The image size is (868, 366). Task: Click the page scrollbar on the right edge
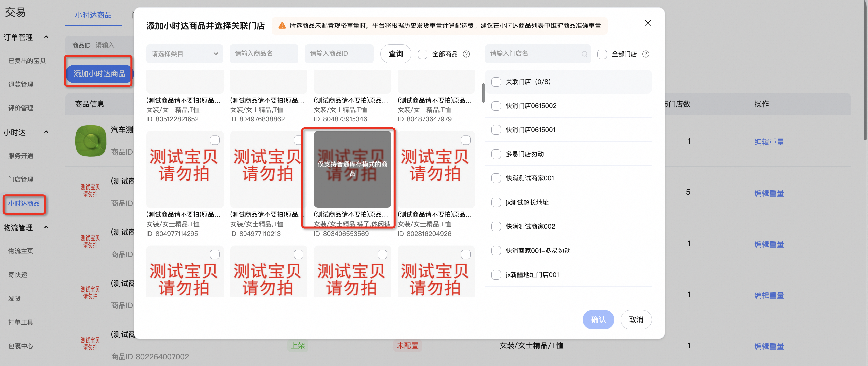pos(866,71)
